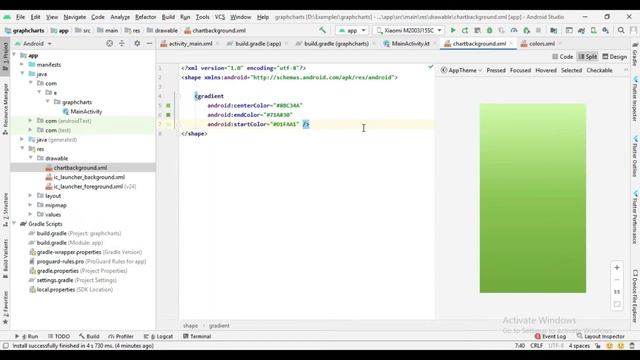Open Build Variants side panel
The width and height of the screenshot is (640, 360).
point(5,259)
